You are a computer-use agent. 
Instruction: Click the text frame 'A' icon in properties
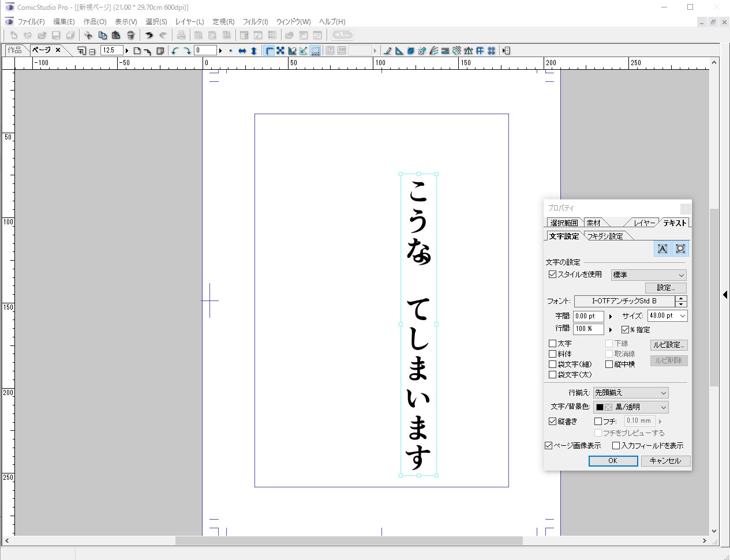point(662,249)
